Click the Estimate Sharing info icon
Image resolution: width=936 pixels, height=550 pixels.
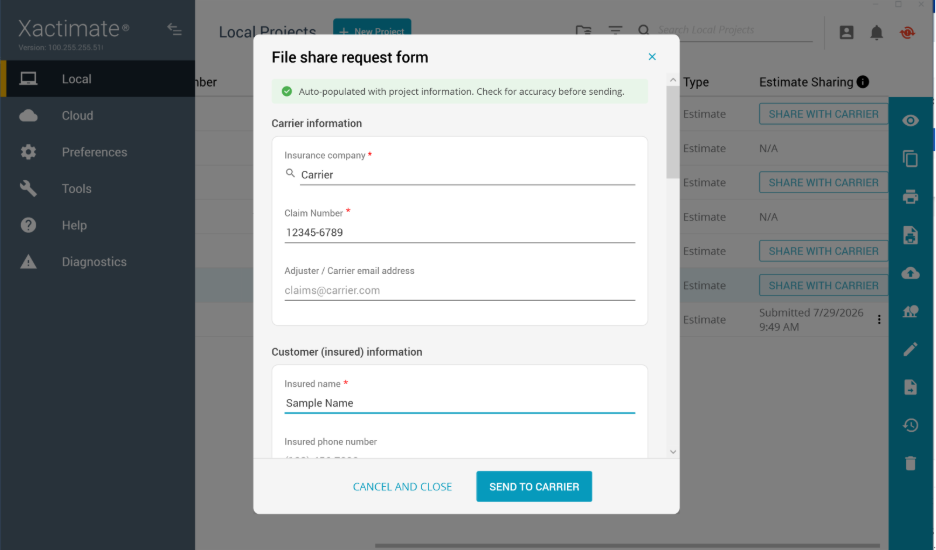863,82
